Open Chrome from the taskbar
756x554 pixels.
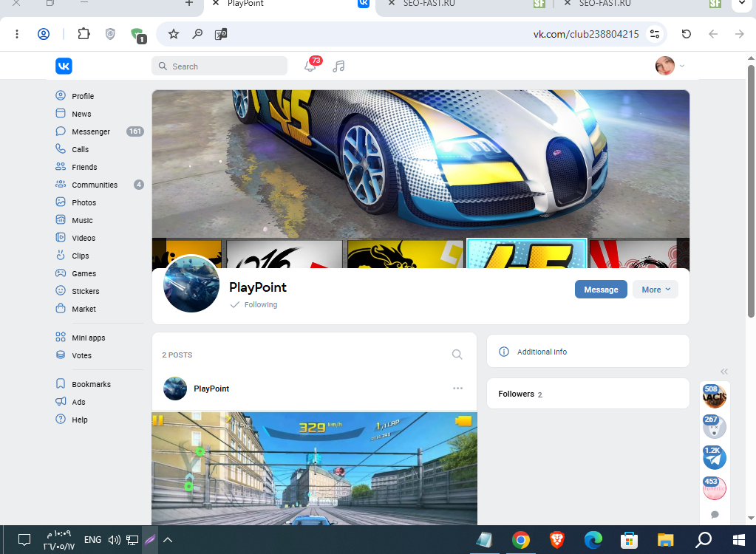(521, 540)
